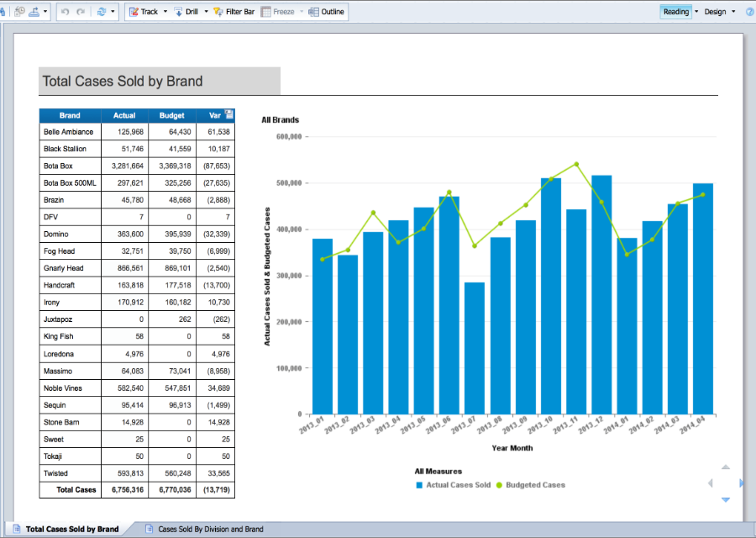The width and height of the screenshot is (756, 538).
Task: Click the Stone Barn brand cell
Action: click(70, 422)
